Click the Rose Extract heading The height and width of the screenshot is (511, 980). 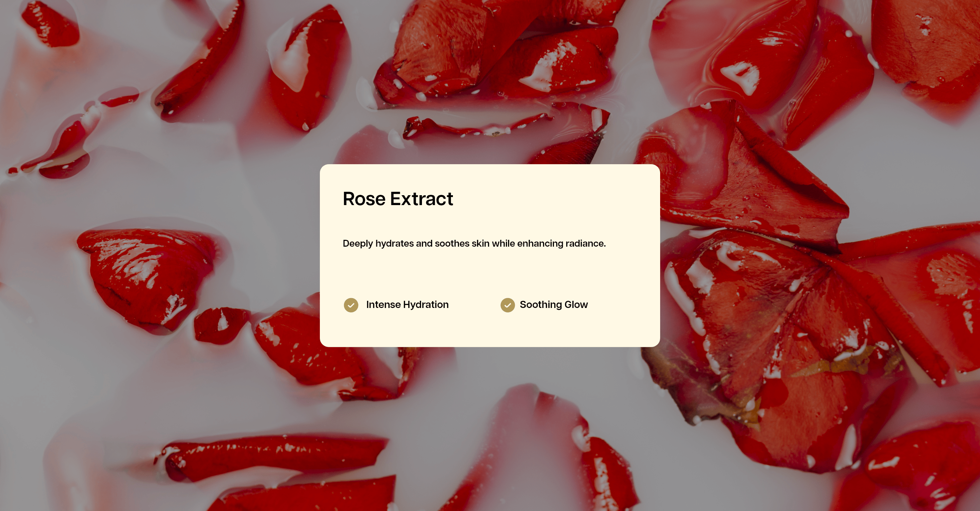[398, 199]
